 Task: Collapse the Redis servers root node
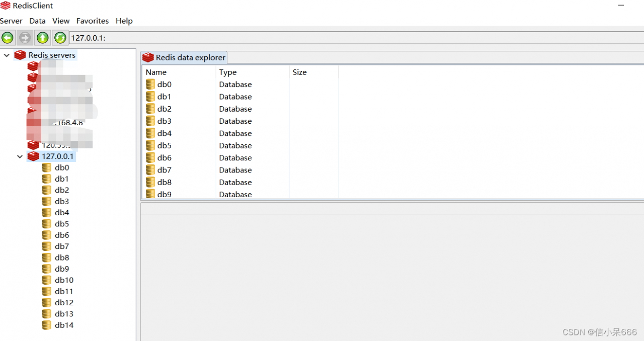(7, 55)
